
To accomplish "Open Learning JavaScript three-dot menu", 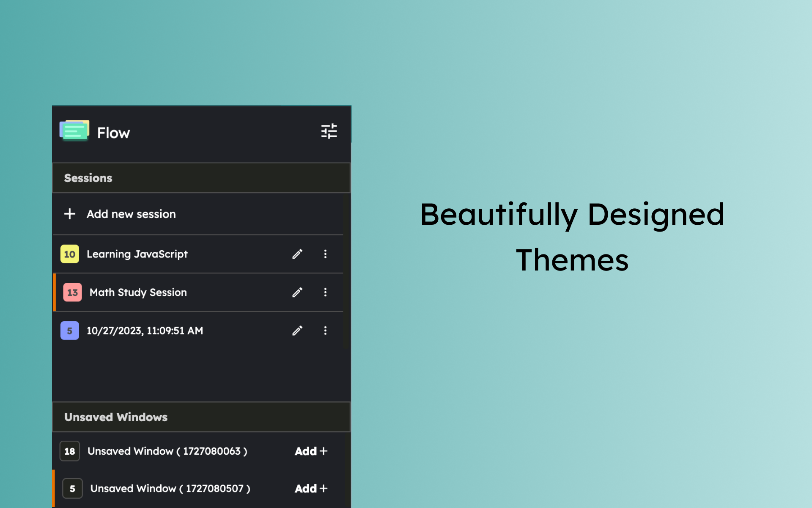I will pos(325,254).
